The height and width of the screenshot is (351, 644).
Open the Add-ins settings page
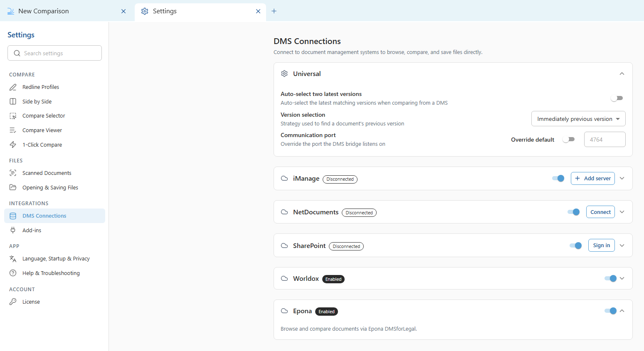[54, 230]
